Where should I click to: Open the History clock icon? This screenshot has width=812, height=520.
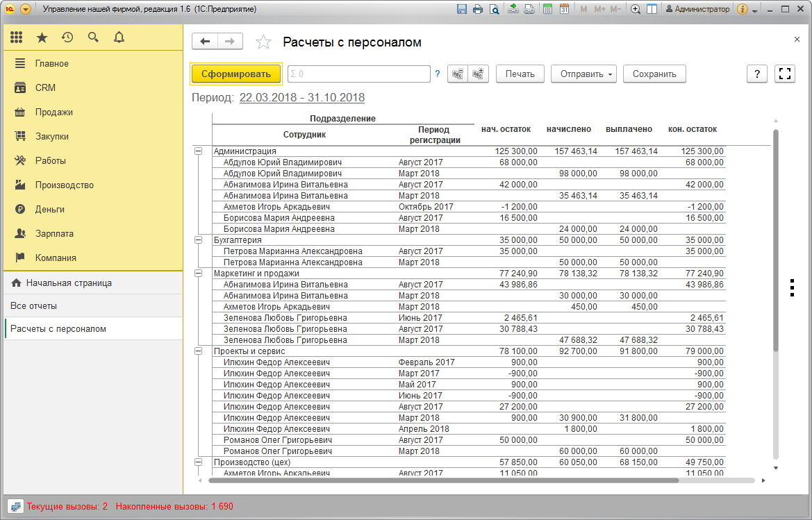click(67, 37)
